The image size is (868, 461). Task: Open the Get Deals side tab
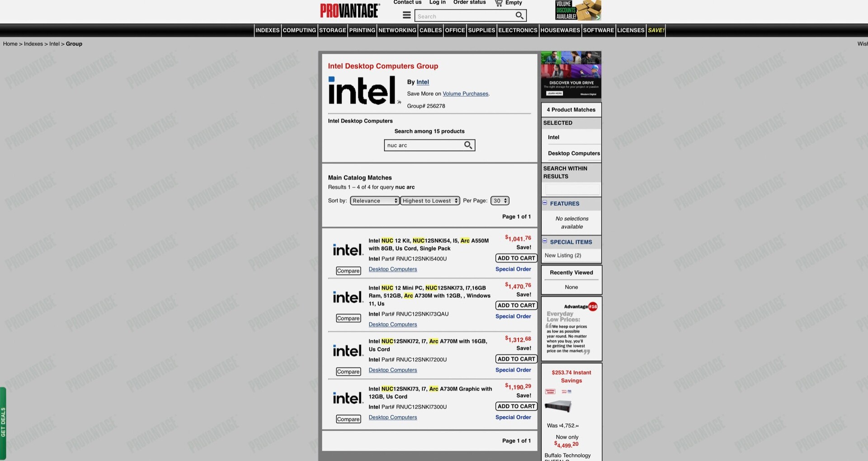(3, 423)
